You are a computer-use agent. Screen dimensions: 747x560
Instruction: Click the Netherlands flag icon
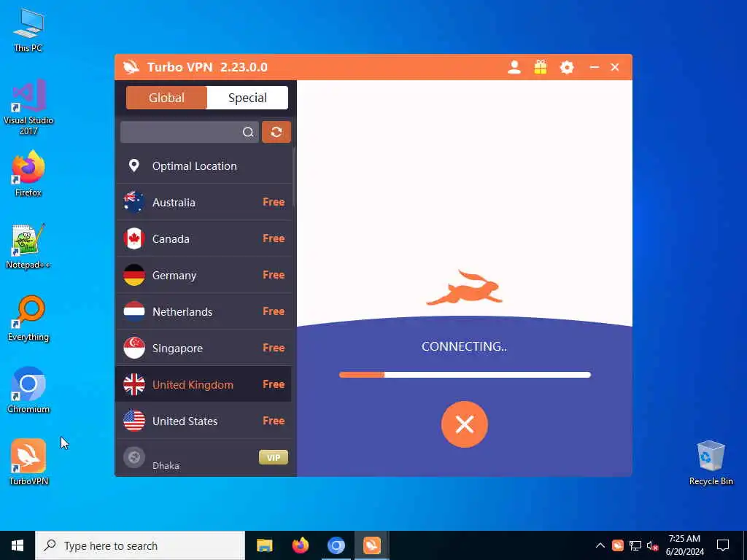point(134,311)
